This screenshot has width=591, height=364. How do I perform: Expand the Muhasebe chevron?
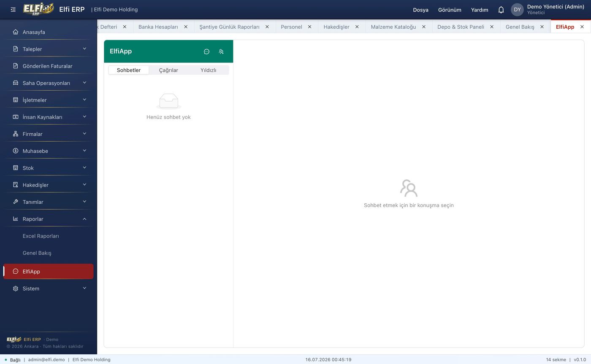tap(84, 151)
